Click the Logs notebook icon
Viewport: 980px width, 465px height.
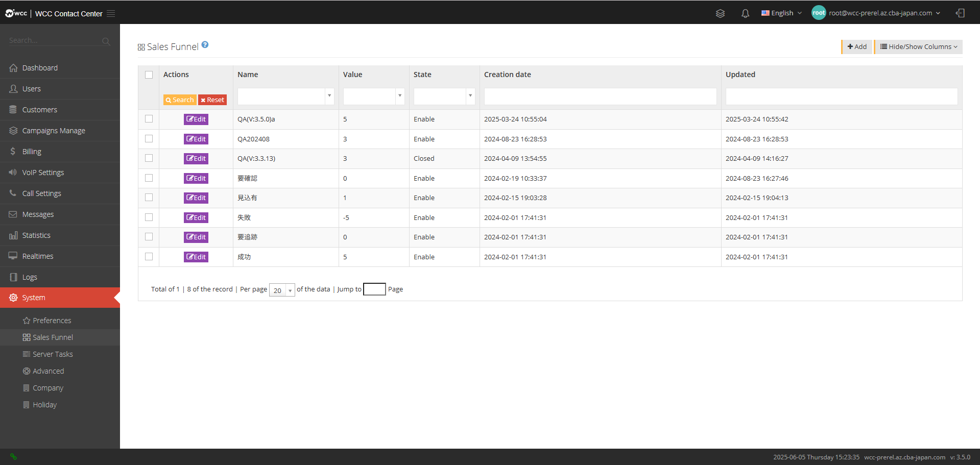13,277
